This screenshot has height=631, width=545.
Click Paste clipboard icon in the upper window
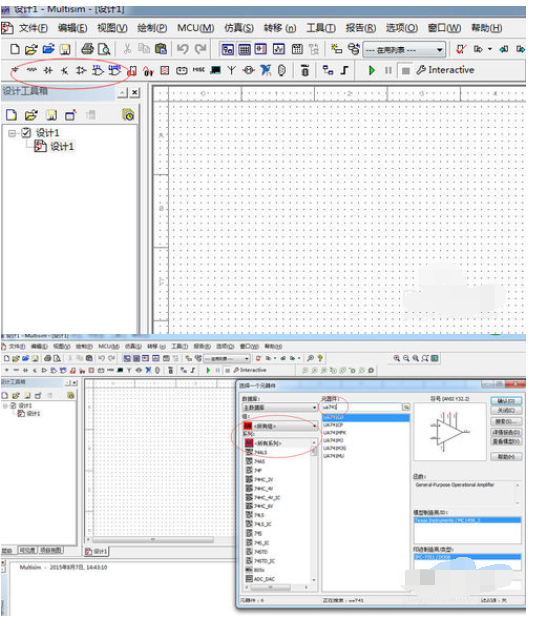tap(161, 49)
